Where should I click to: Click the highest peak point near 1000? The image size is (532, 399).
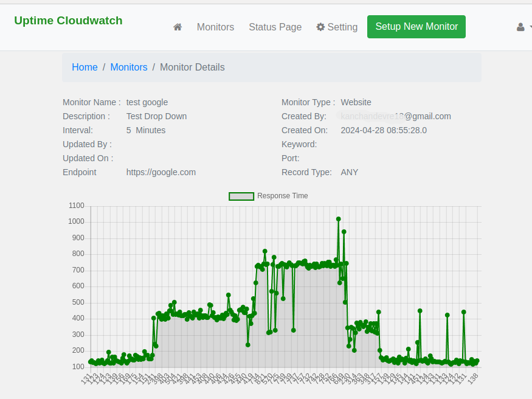click(338, 219)
